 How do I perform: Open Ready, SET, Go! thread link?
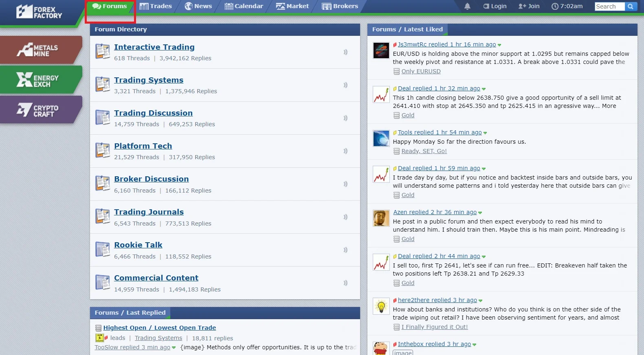coord(424,151)
